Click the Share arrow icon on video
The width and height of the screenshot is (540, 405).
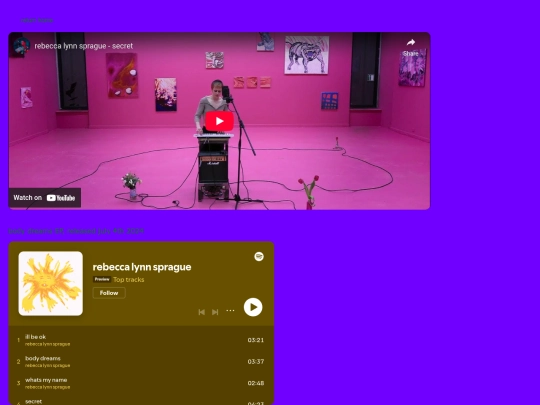[411, 42]
